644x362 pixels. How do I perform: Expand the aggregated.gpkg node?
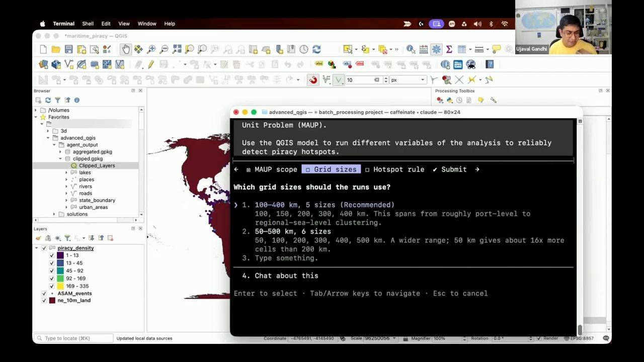(60, 152)
